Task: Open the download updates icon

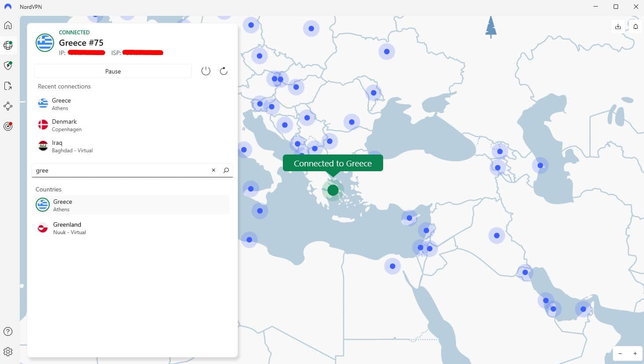Action: point(618,26)
